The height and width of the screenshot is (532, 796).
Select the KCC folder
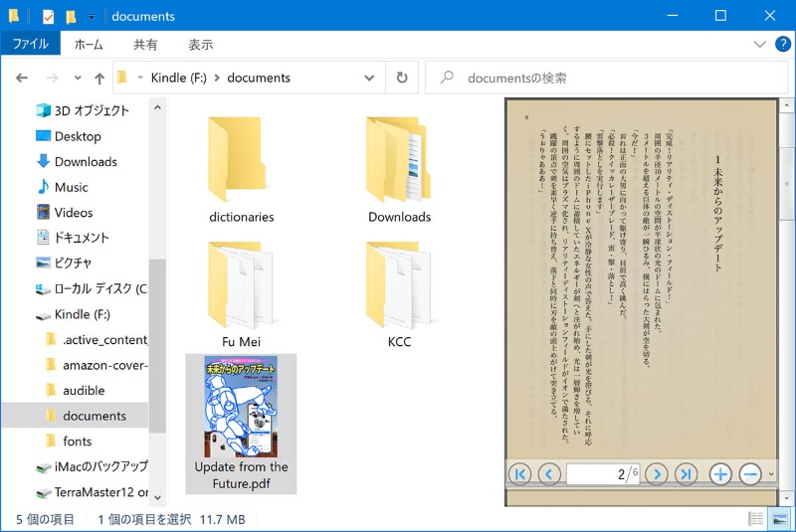coord(399,294)
